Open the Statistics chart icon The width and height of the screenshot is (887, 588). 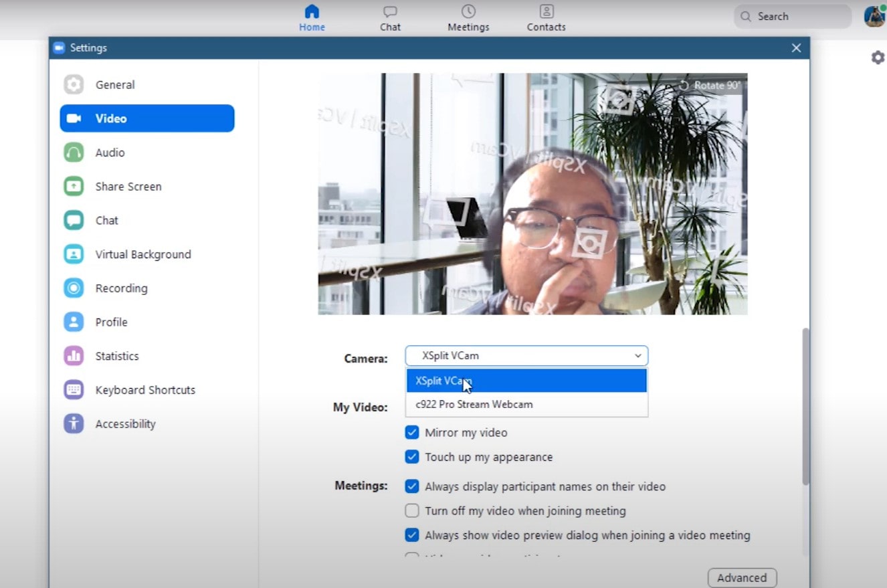[x=74, y=356]
